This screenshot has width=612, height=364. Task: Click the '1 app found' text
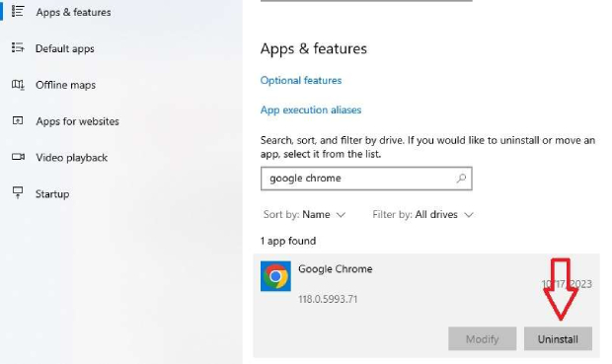(288, 241)
